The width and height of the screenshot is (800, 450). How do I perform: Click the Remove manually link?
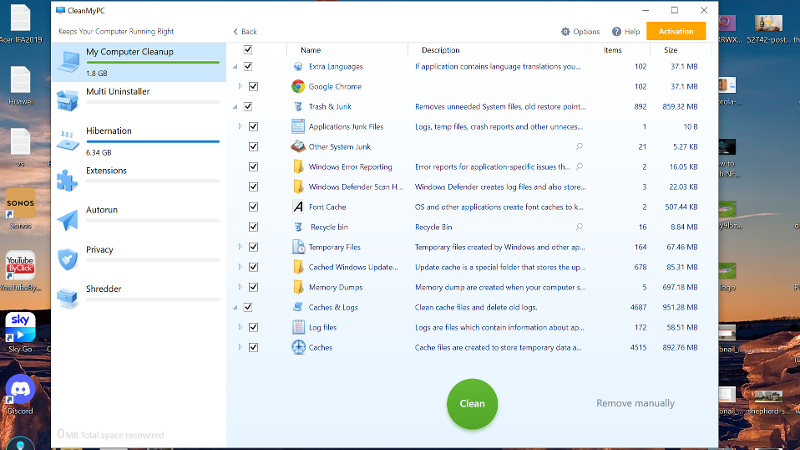[x=635, y=404]
